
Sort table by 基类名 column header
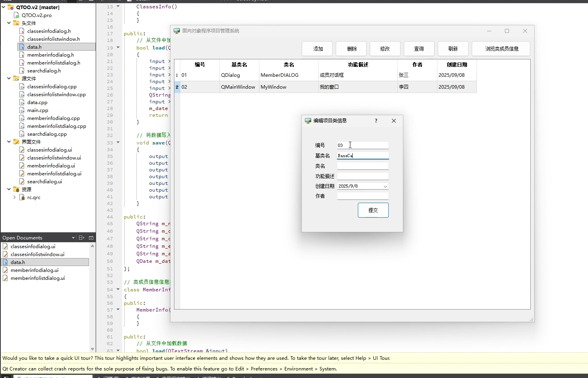(239, 65)
